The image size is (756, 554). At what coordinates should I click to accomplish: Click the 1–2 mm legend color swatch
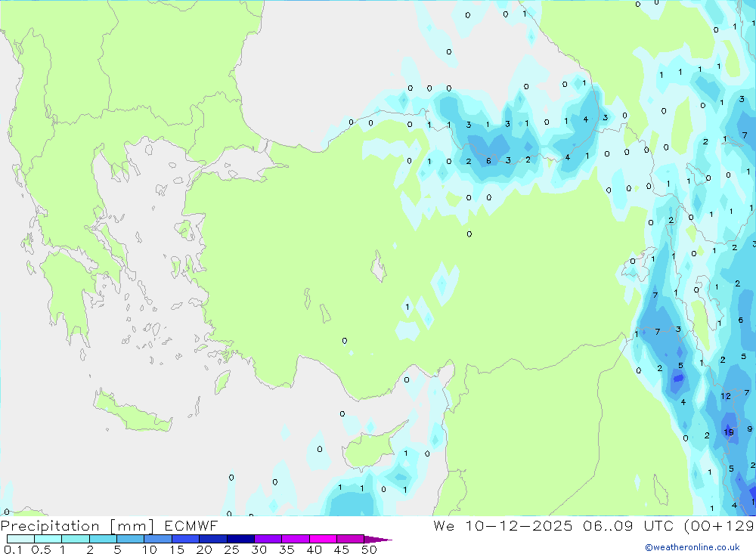click(75, 539)
